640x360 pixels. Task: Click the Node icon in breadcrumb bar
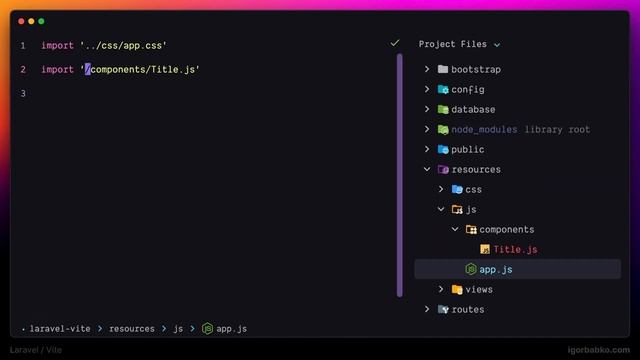tap(207, 329)
